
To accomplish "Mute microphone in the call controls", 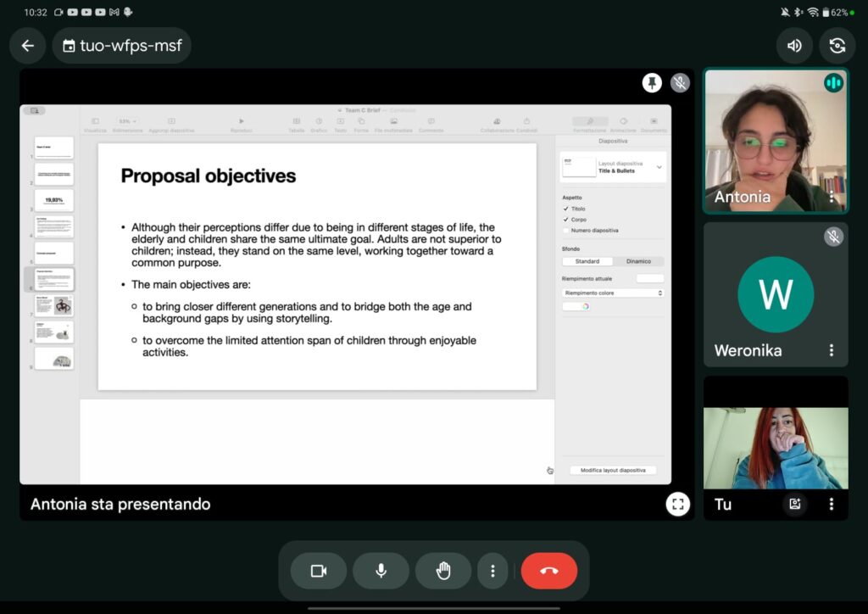I will tap(381, 571).
